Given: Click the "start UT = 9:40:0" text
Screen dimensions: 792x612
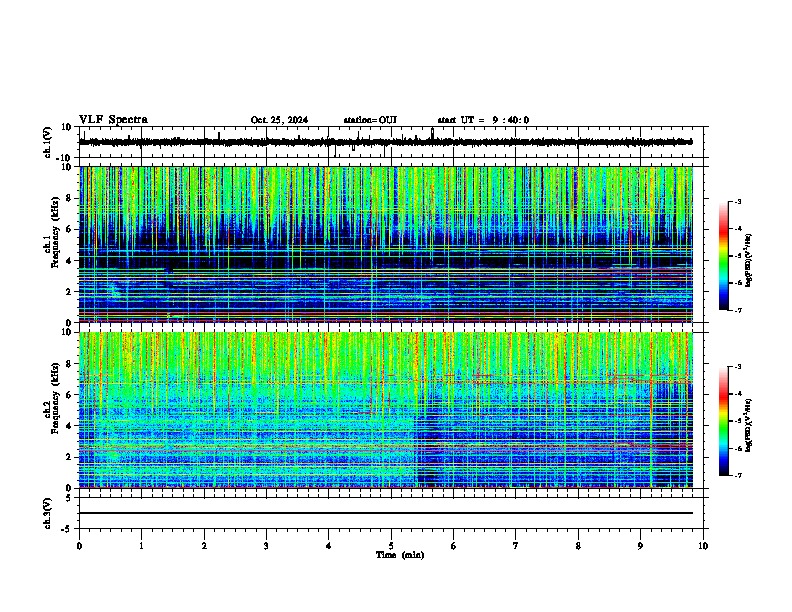Looking at the screenshot, I should pyautogui.click(x=483, y=120).
